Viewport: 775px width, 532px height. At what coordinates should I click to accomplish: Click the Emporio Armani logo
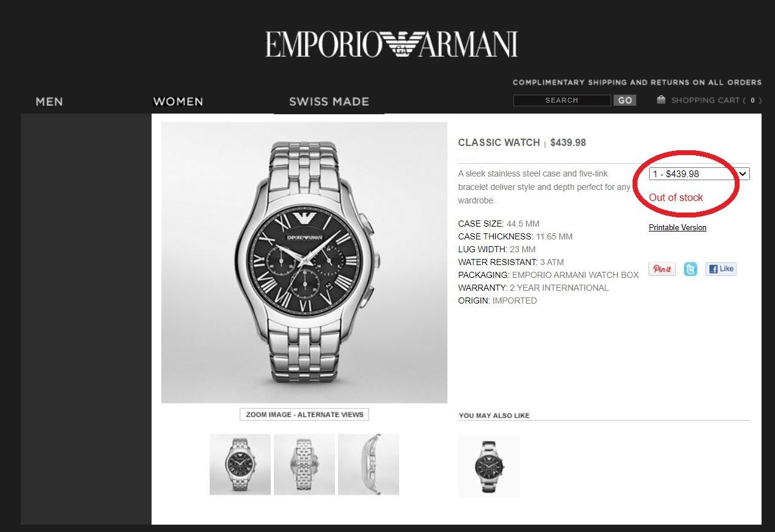click(x=391, y=44)
